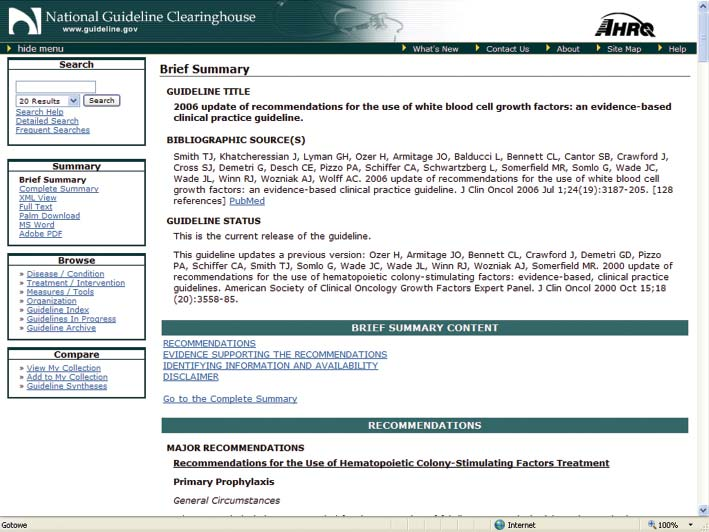Browse by Measures / Tools
Screen dimensions: 709x532
(x=60, y=292)
